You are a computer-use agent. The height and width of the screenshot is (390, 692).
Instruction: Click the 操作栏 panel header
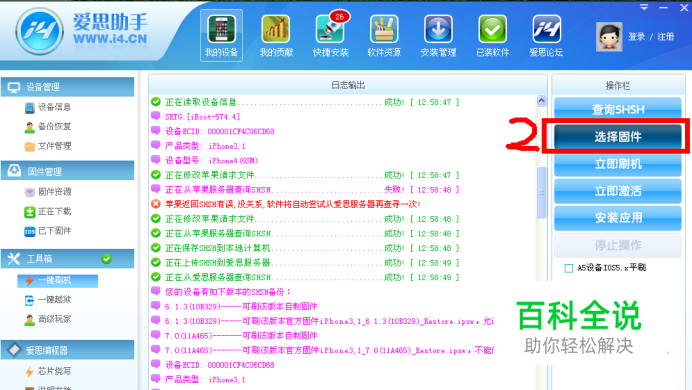618,86
